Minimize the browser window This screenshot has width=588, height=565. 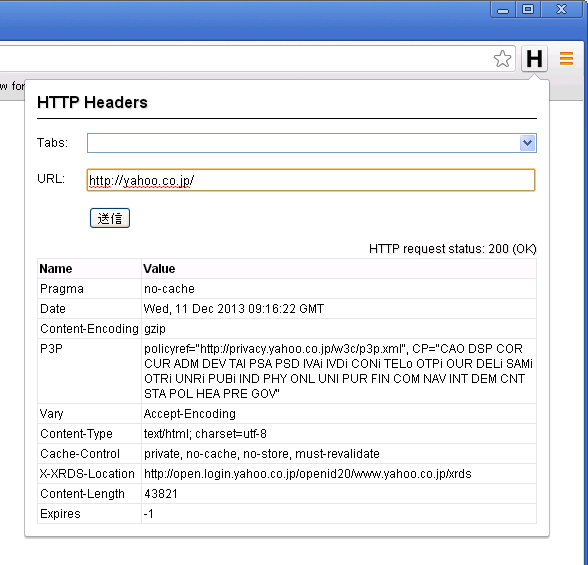503,9
